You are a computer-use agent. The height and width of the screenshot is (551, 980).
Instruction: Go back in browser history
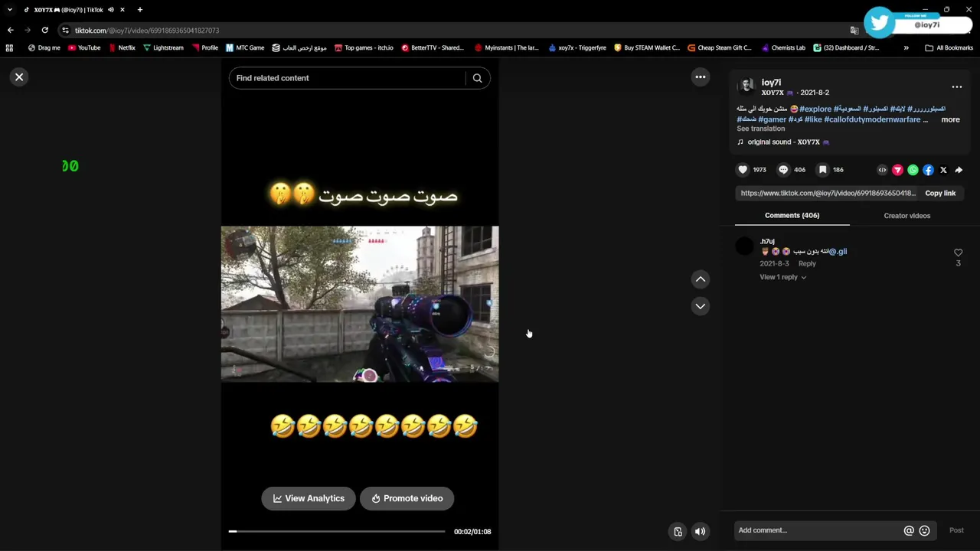click(x=10, y=30)
